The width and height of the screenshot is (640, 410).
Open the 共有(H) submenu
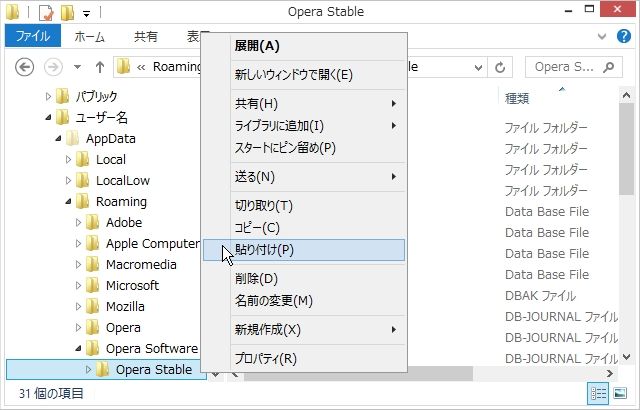point(304,104)
